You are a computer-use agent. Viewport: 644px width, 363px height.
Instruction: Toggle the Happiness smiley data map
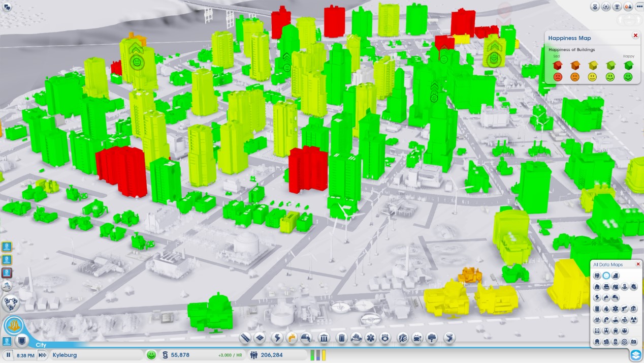tap(606, 276)
